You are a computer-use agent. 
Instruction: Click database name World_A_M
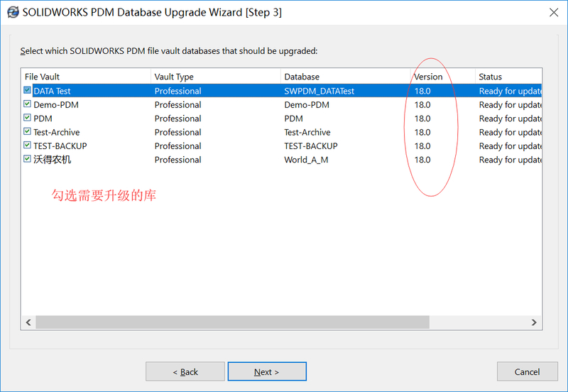pyautogui.click(x=306, y=160)
